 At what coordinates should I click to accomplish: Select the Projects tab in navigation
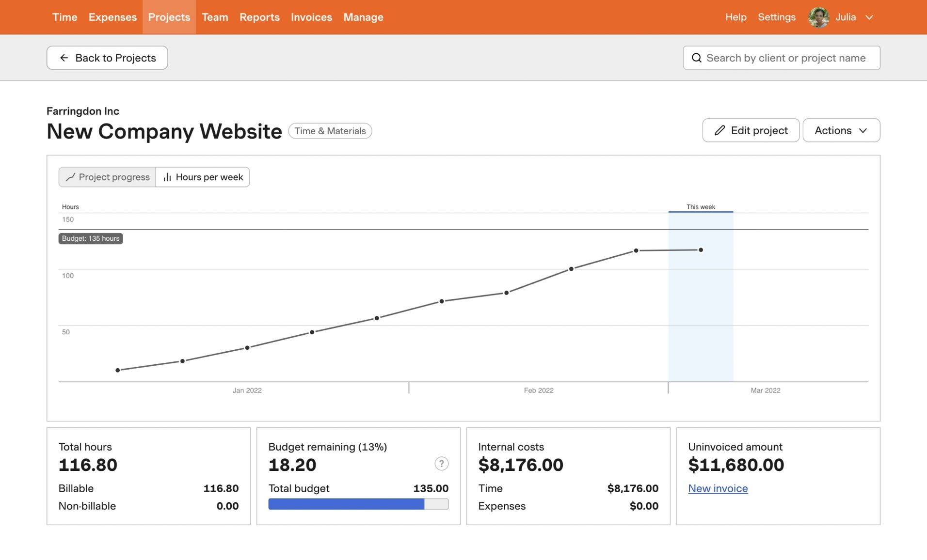(169, 17)
